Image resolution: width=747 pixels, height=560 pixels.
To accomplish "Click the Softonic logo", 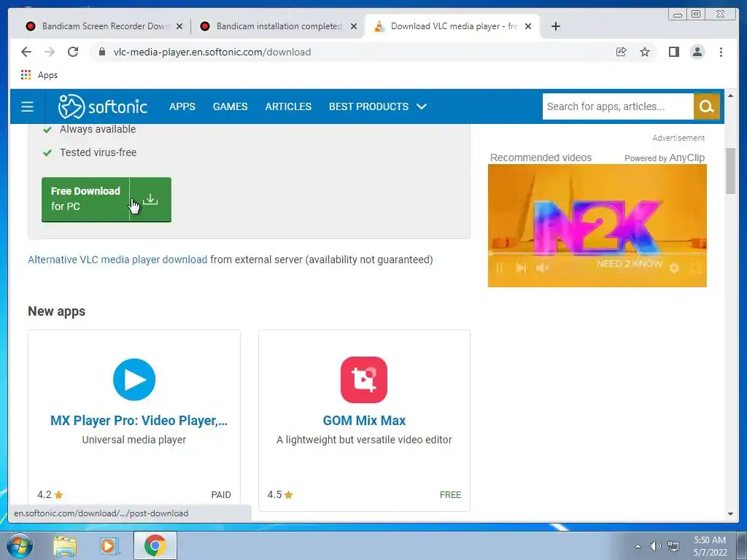I will [102, 106].
